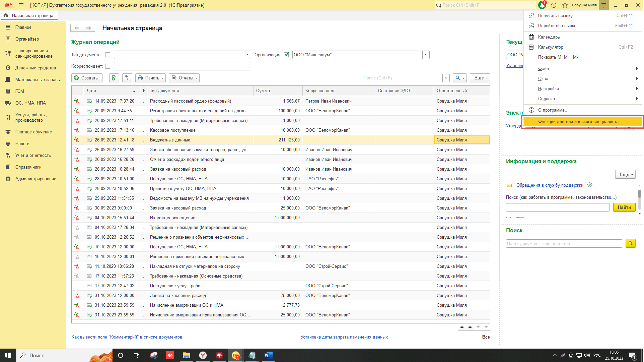
Task: Open the history clock icon
Action: (554, 5)
